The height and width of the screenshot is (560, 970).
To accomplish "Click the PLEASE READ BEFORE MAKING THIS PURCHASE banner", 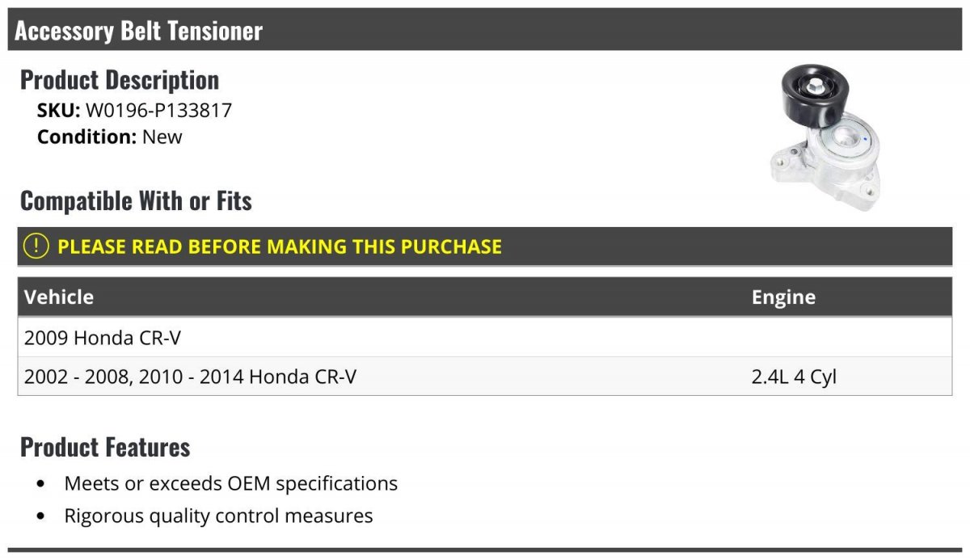I will click(485, 246).
